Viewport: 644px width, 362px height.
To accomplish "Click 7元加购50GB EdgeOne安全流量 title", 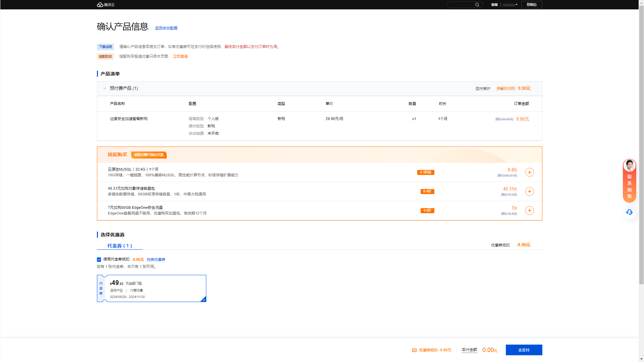I will [135, 207].
